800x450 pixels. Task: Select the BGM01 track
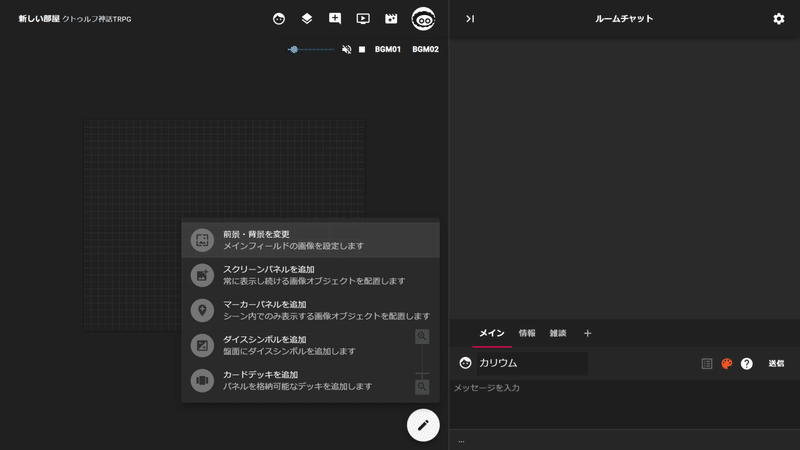(x=388, y=49)
